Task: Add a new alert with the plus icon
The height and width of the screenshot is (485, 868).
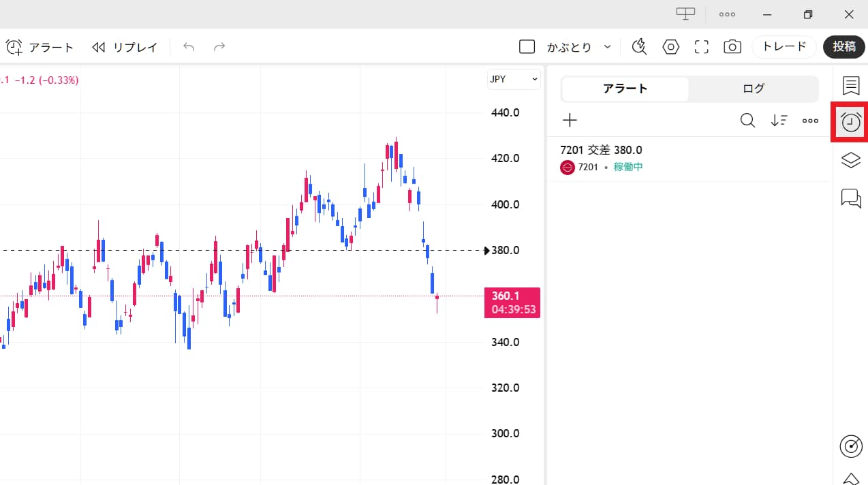Action: (x=570, y=120)
